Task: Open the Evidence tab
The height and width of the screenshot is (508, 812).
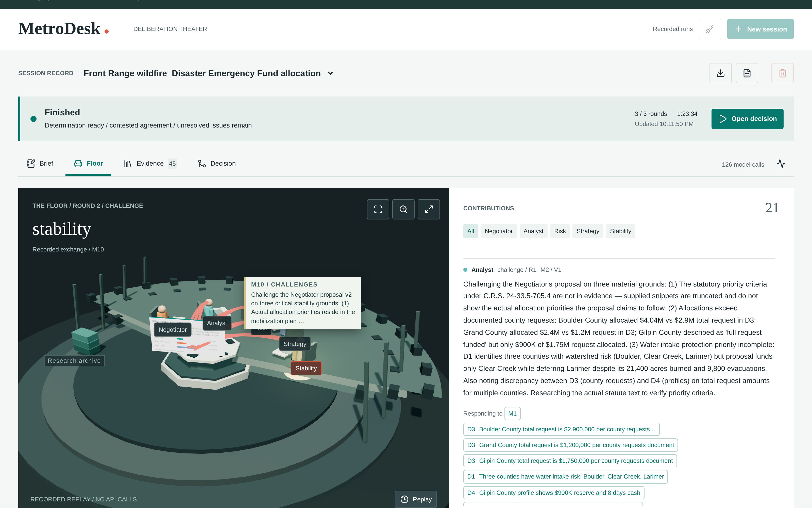Action: pyautogui.click(x=150, y=164)
